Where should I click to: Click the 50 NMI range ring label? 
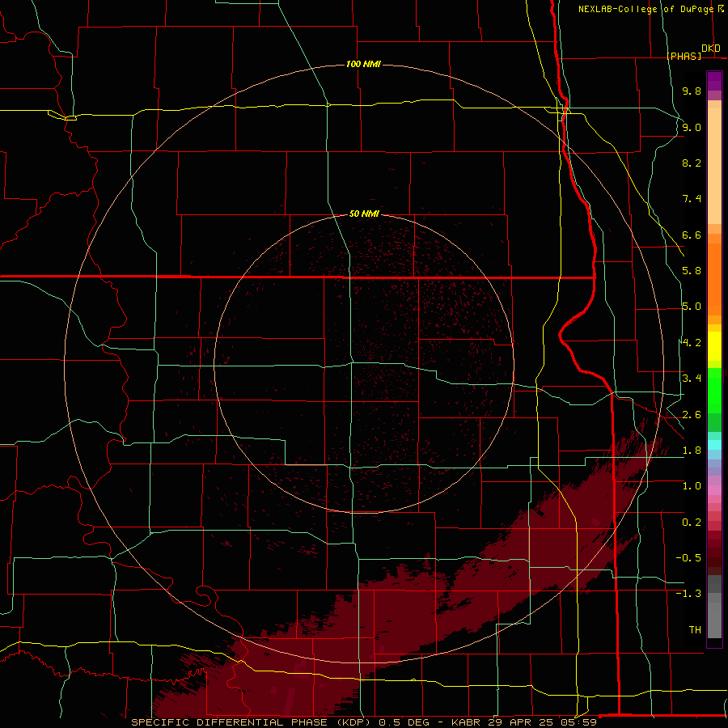click(x=364, y=214)
